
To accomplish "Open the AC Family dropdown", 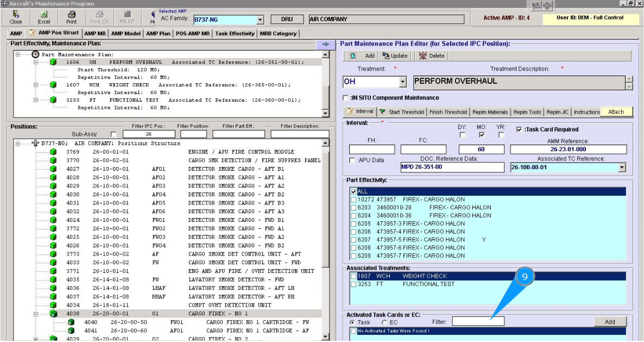I will coord(260,20).
